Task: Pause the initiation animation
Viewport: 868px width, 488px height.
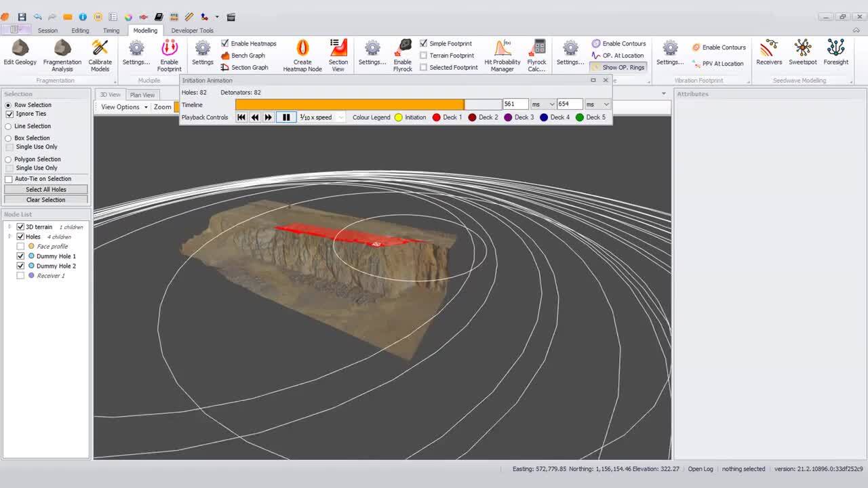Action: click(x=286, y=117)
